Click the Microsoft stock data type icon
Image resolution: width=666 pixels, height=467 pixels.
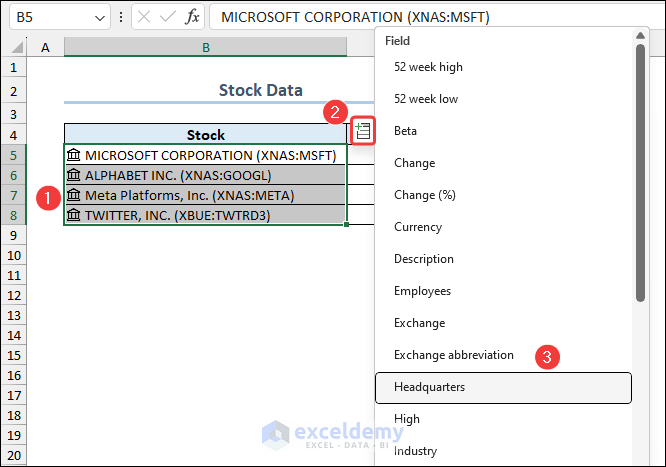[x=74, y=155]
